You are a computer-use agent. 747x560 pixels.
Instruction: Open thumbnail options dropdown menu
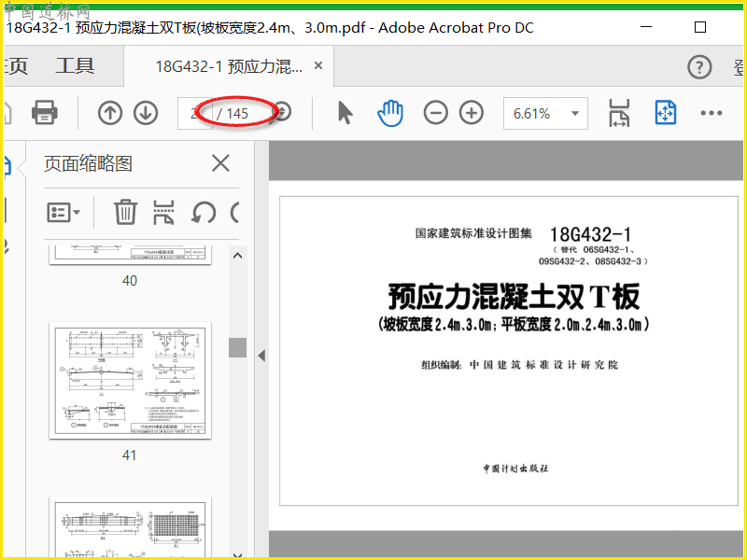pos(63,213)
